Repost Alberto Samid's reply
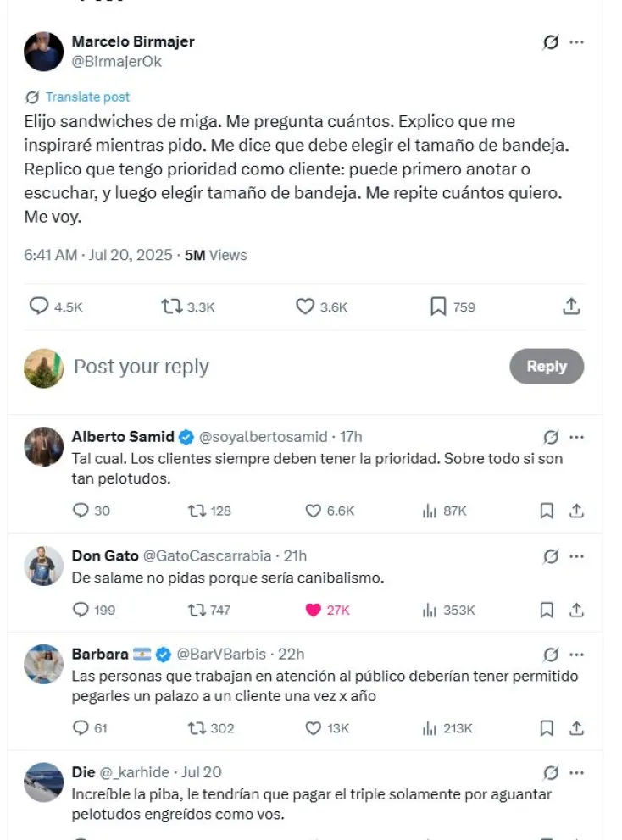Screen dimensions: 622x840 click(196, 511)
